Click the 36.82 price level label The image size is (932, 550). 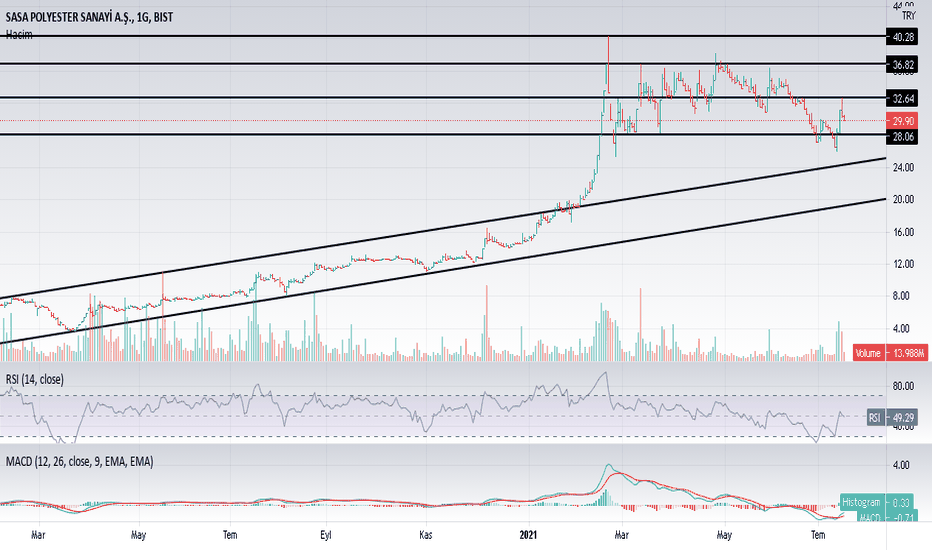[902, 64]
